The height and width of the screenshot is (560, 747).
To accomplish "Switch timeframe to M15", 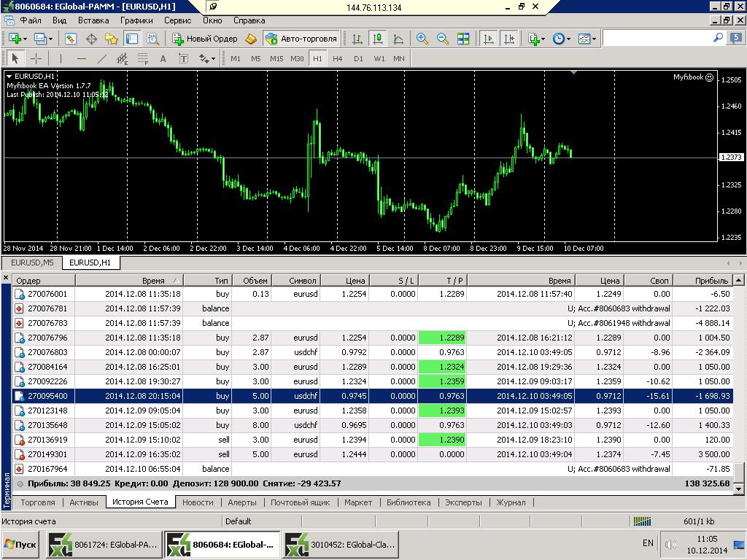I will coord(276,58).
